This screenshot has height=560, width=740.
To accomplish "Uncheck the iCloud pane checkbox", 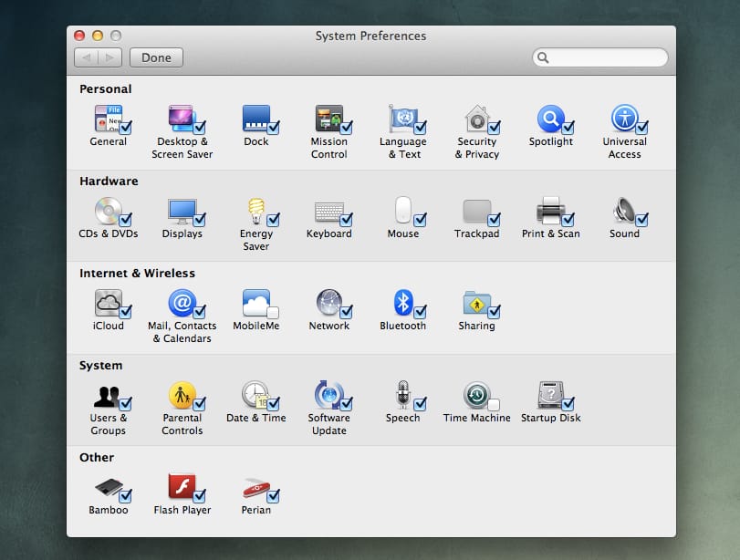I will 126,311.
